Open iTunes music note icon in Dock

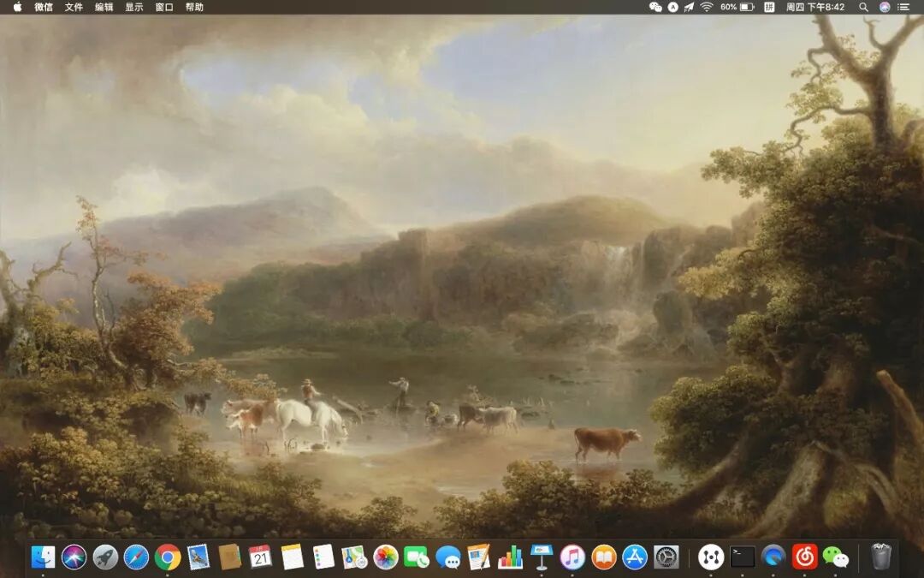click(572, 557)
